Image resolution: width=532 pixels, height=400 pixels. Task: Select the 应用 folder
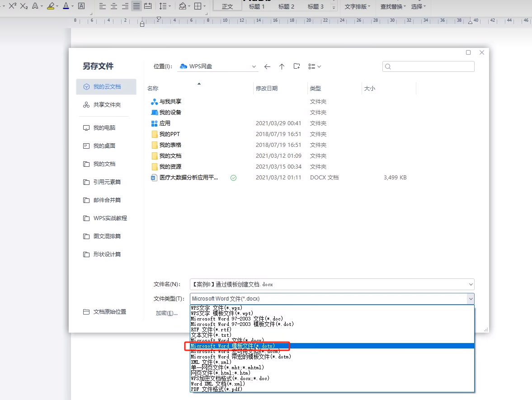[161, 123]
